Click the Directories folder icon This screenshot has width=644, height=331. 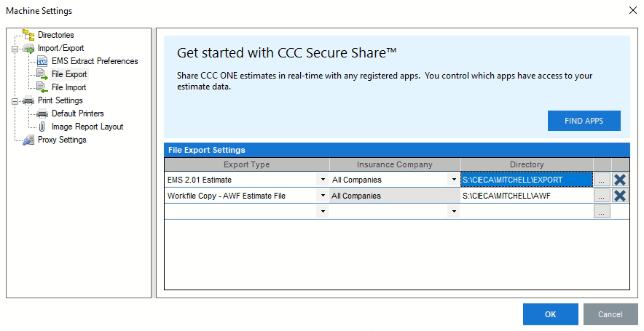[28, 35]
